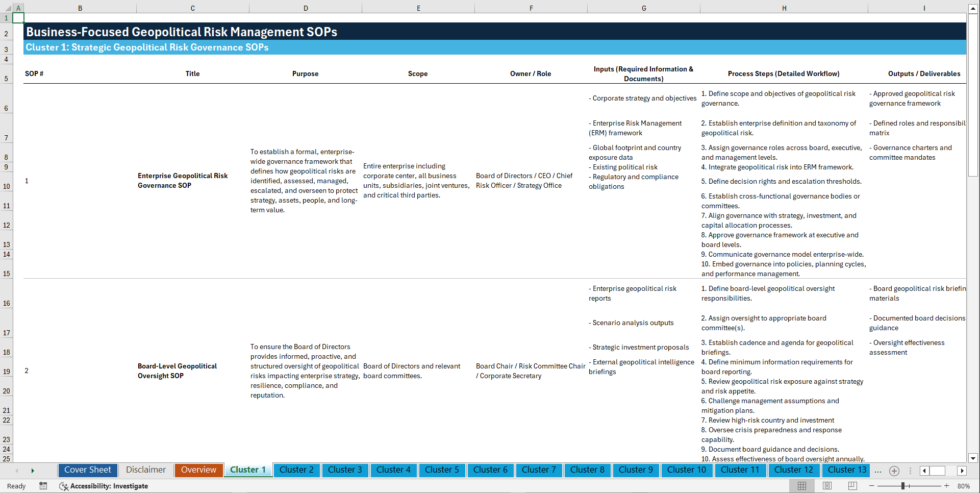Select column H header
This screenshot has width=980, height=493.
coord(784,8)
